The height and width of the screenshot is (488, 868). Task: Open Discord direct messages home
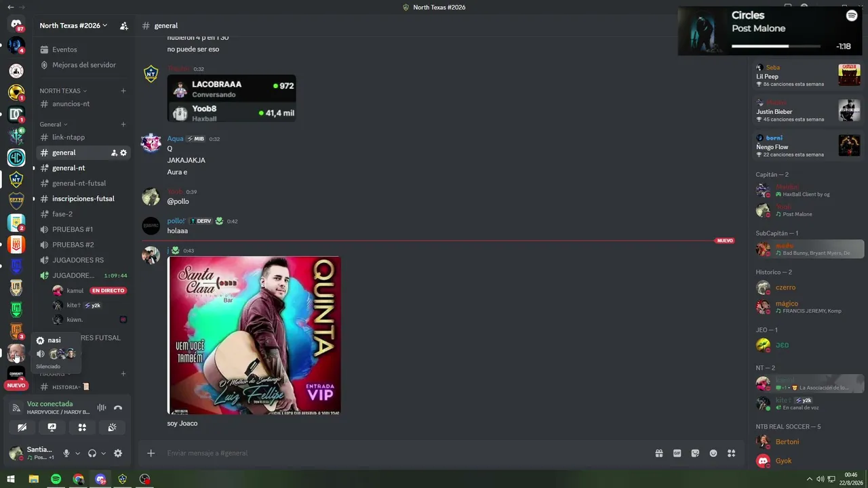16,25
